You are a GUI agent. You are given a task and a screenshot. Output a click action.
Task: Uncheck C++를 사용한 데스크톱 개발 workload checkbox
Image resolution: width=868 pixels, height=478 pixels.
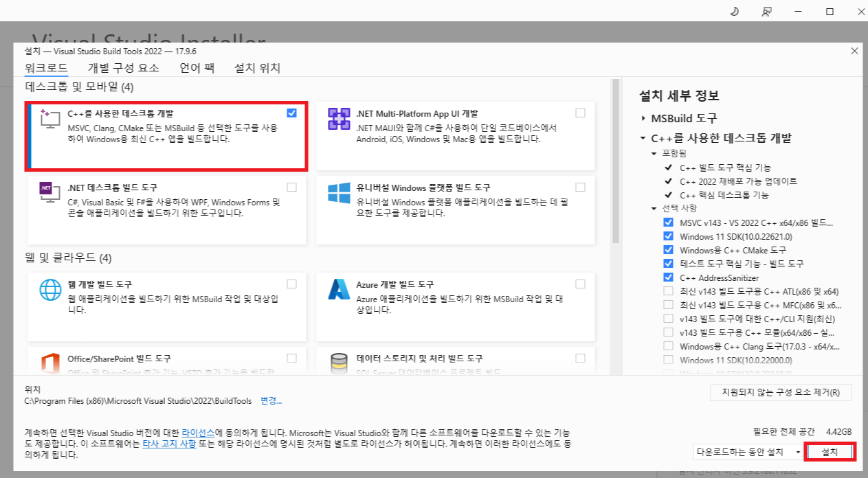291,113
